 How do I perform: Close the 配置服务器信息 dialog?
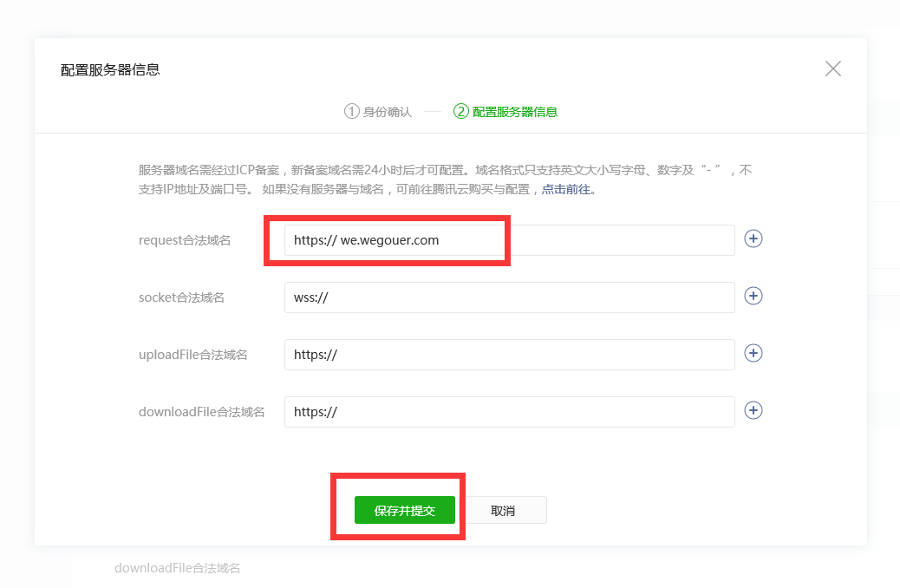coord(833,69)
